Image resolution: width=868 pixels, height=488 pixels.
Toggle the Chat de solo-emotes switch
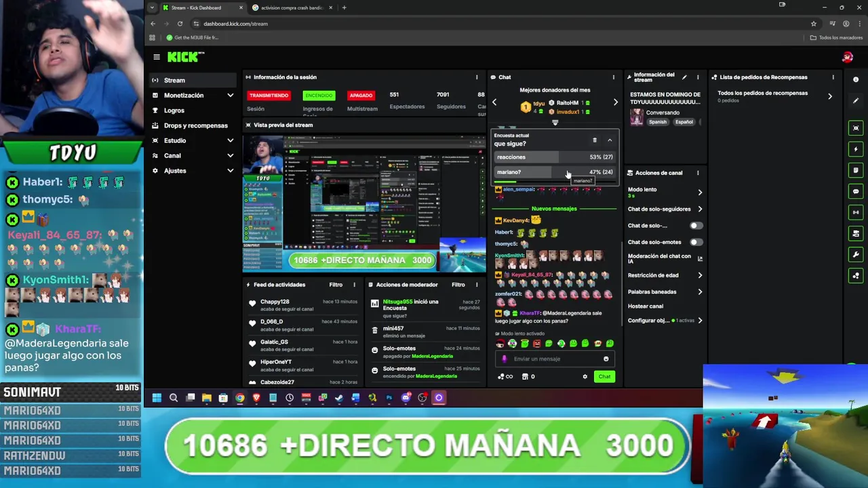coord(696,242)
